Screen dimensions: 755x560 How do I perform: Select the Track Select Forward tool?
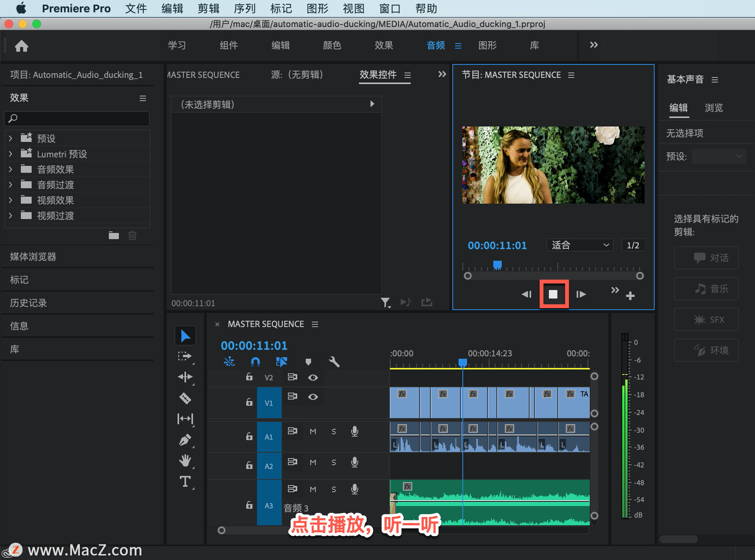point(185,356)
